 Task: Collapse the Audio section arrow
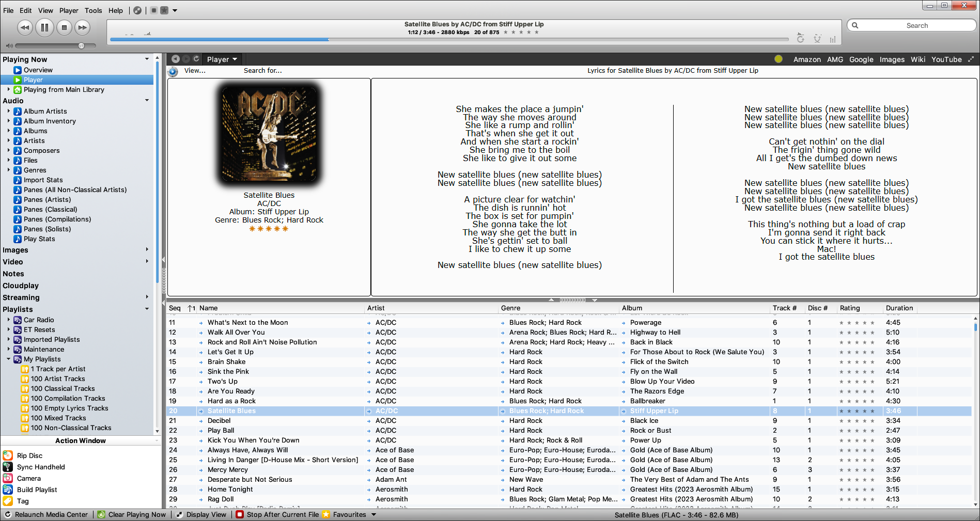147,101
